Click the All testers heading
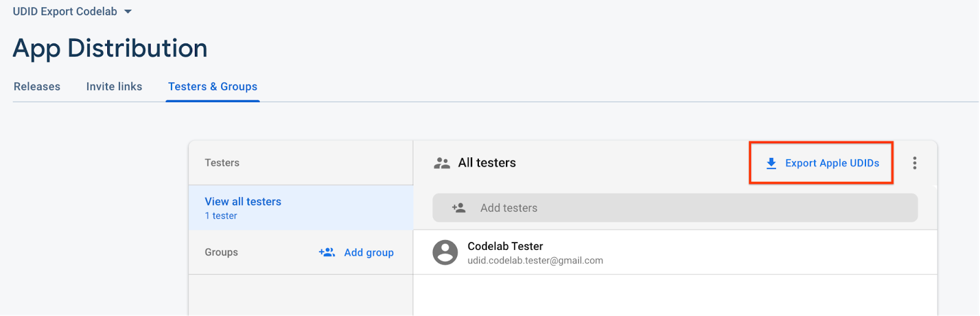The width and height of the screenshot is (980, 316). pos(487,163)
